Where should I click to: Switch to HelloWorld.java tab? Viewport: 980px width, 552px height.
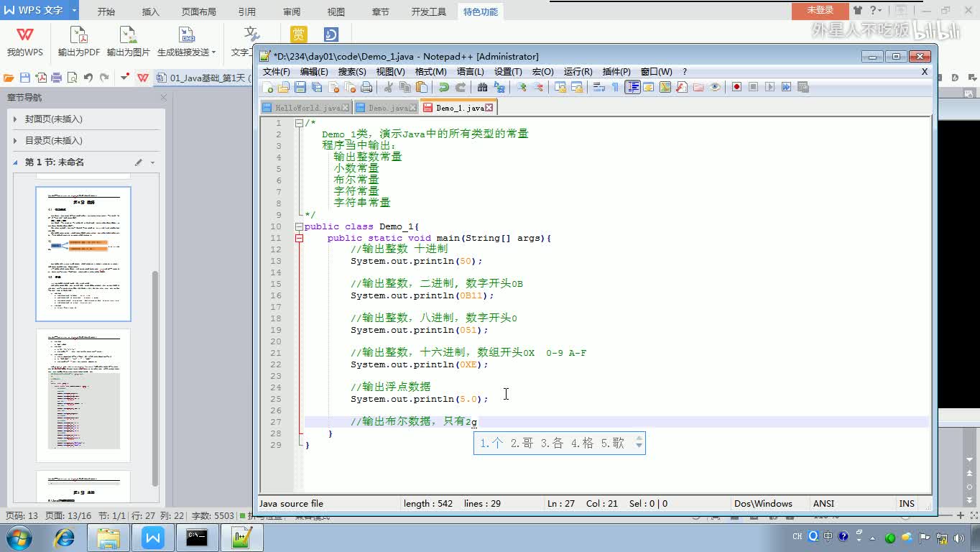point(305,108)
